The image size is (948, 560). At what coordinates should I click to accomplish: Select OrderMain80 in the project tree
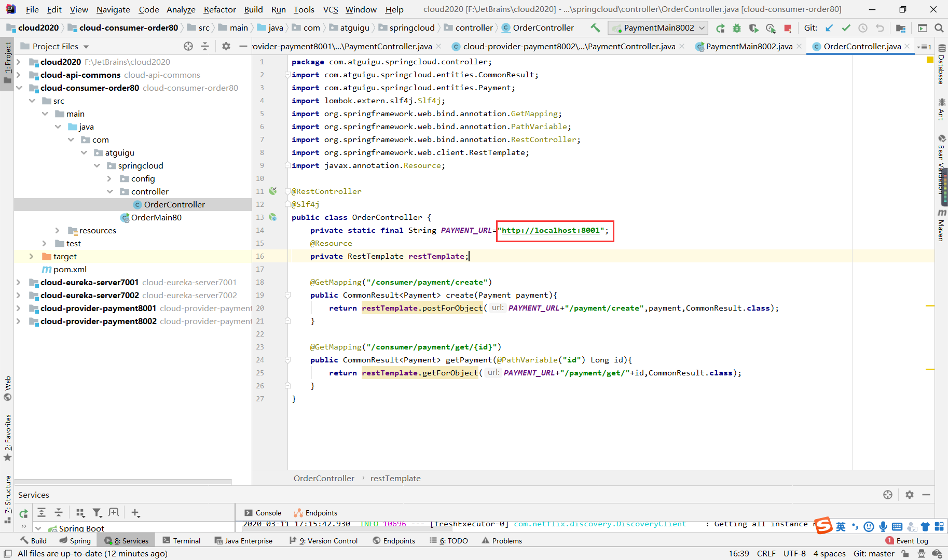click(x=156, y=217)
